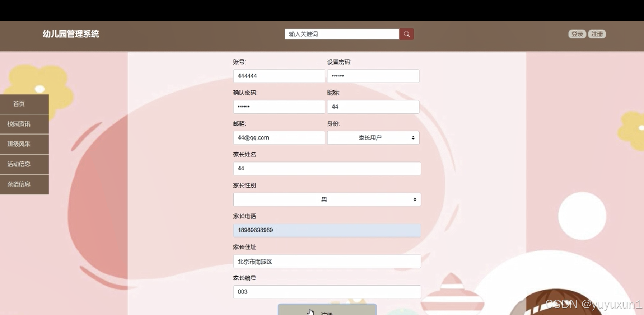Viewport: 644px width, 315px height.
Task: Expand the 身份 dropdown showing 家长用户
Action: pos(373,138)
